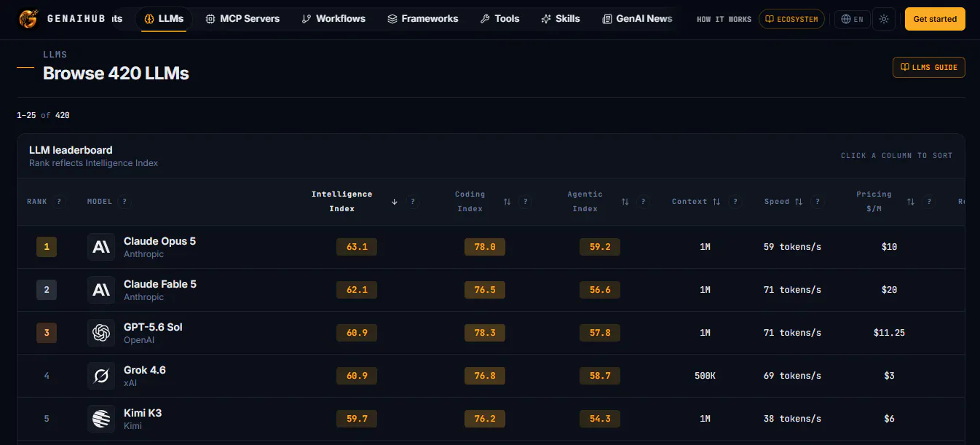Click the 38 tokens/s speed value
The image size is (980, 445).
point(792,419)
